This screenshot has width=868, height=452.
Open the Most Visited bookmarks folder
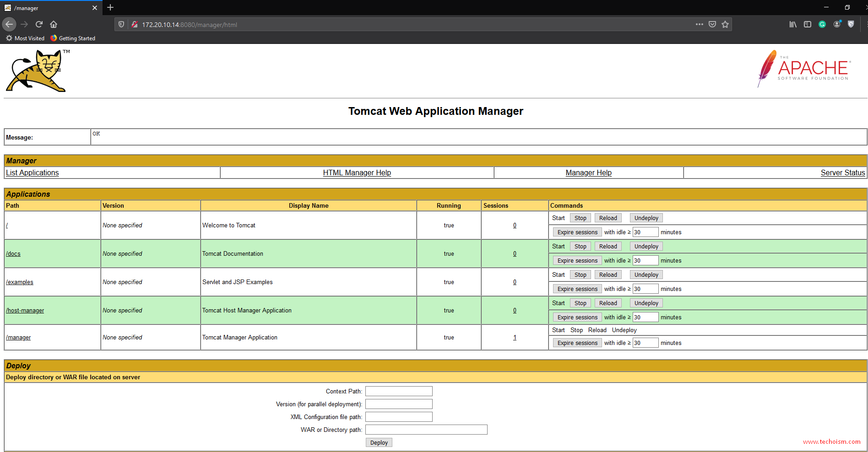tap(25, 38)
